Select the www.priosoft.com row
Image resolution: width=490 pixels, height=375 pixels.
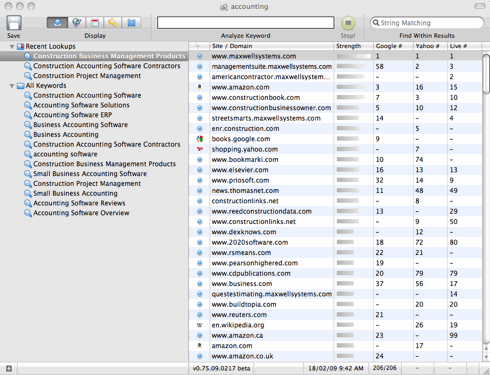click(x=335, y=180)
